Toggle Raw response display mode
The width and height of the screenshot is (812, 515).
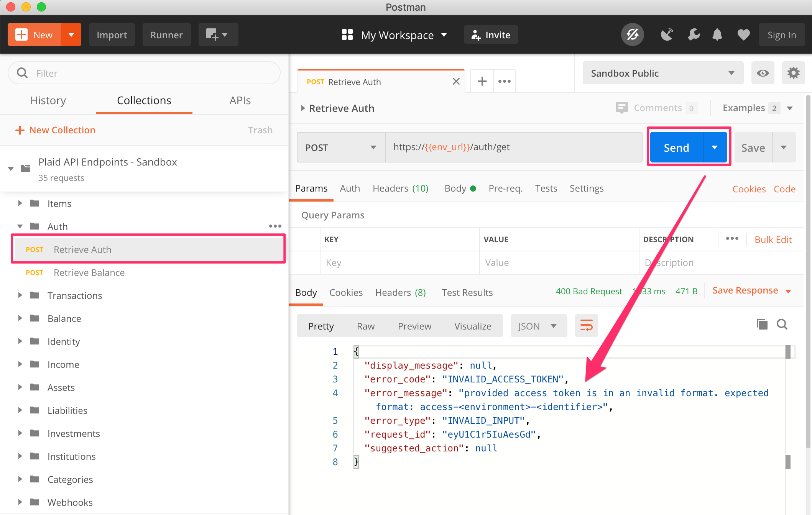(366, 325)
